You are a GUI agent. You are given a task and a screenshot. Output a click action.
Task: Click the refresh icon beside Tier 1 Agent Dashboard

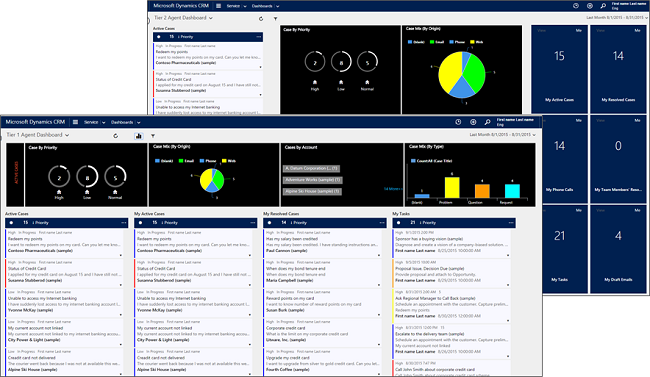coord(116,136)
